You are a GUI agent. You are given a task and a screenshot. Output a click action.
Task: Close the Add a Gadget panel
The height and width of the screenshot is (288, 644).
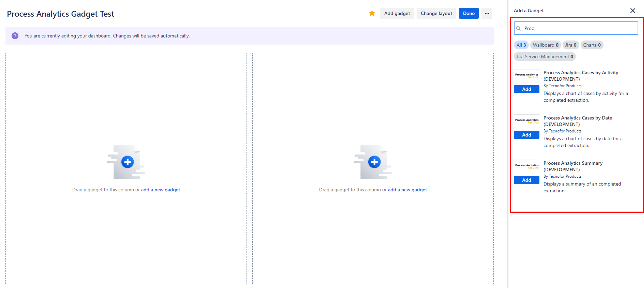[x=633, y=11]
